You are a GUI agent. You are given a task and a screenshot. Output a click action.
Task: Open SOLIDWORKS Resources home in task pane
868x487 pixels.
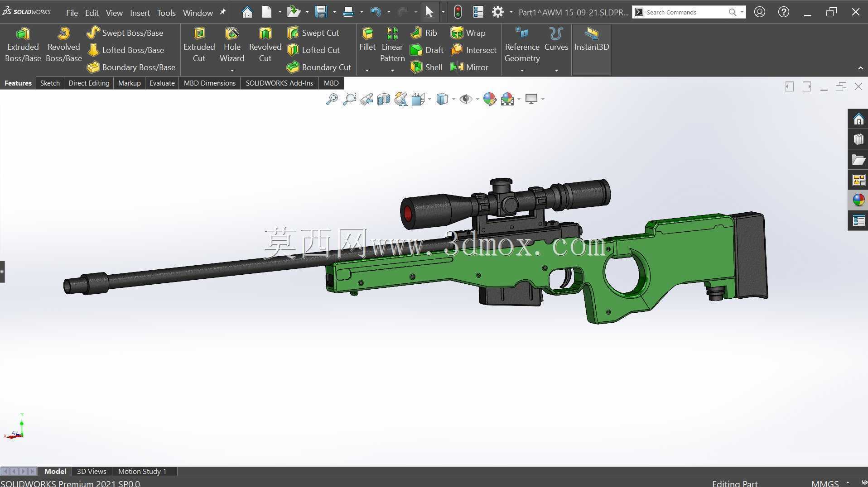pyautogui.click(x=858, y=119)
